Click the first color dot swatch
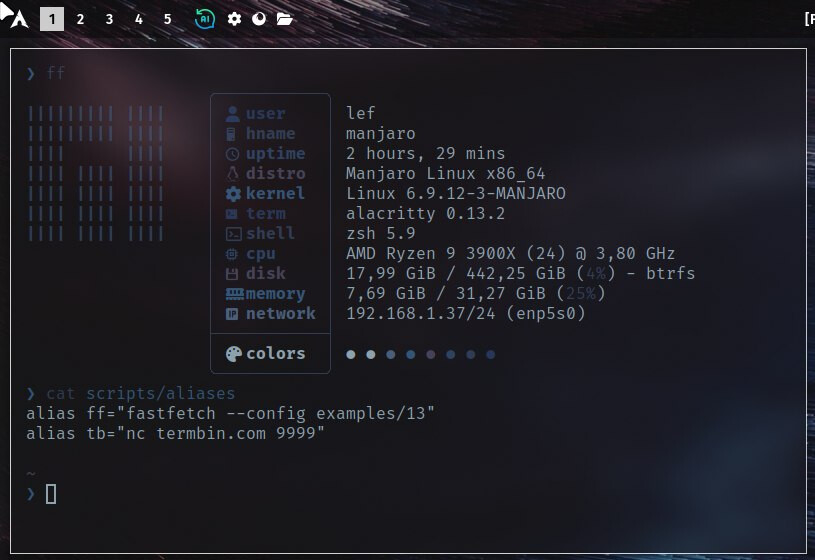 click(351, 355)
